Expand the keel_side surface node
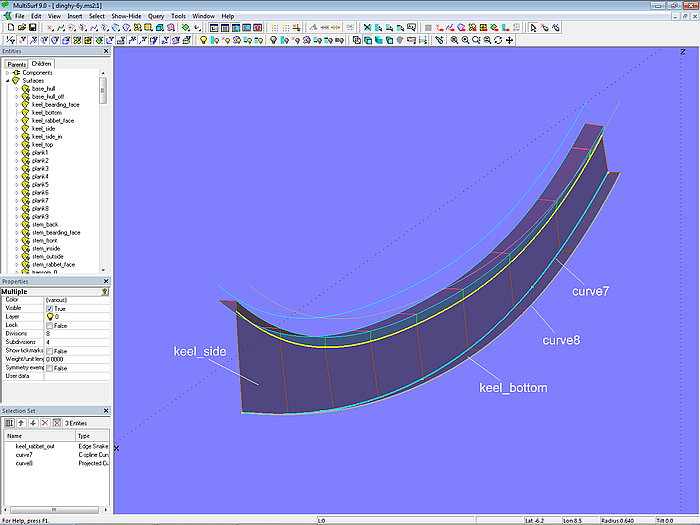The image size is (700, 525). (x=17, y=129)
